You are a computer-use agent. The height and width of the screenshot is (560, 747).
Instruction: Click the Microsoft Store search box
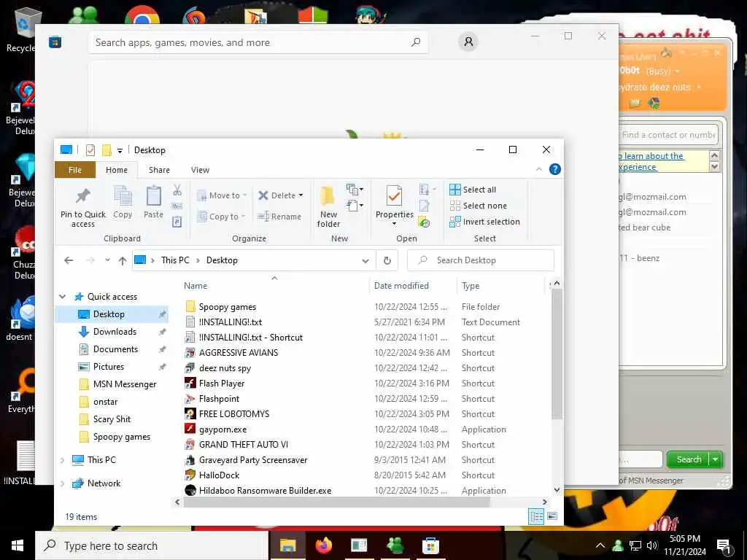click(x=258, y=42)
